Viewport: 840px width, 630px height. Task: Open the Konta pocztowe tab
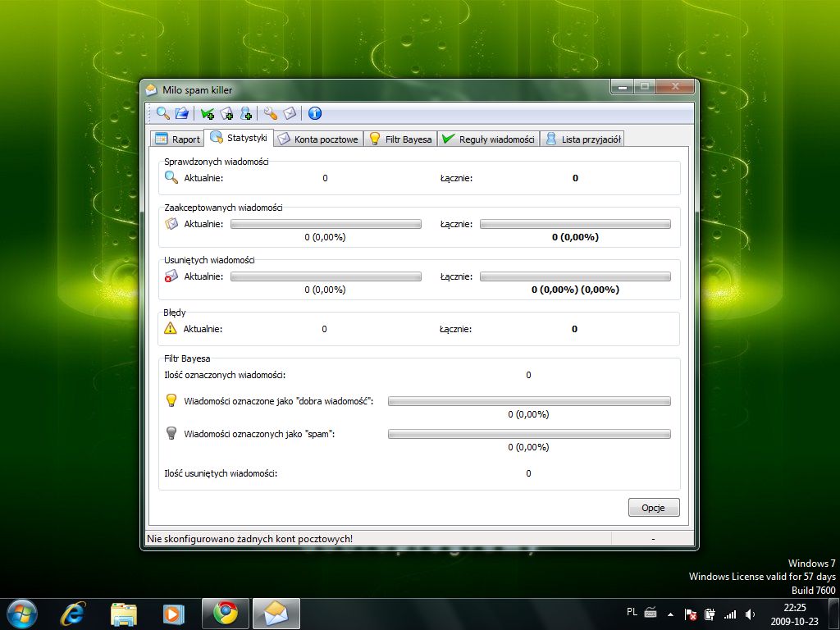pos(318,139)
